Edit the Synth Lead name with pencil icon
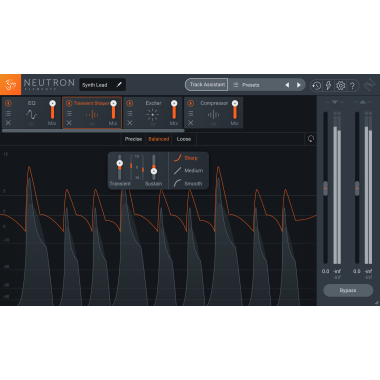This screenshot has width=380, height=380. (119, 85)
